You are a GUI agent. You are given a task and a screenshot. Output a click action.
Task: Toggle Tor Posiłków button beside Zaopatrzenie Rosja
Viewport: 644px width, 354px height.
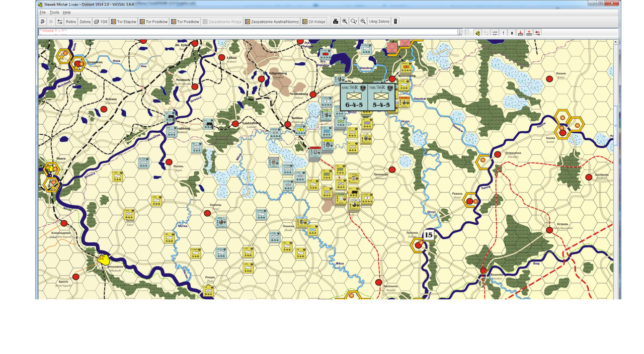click(x=185, y=22)
